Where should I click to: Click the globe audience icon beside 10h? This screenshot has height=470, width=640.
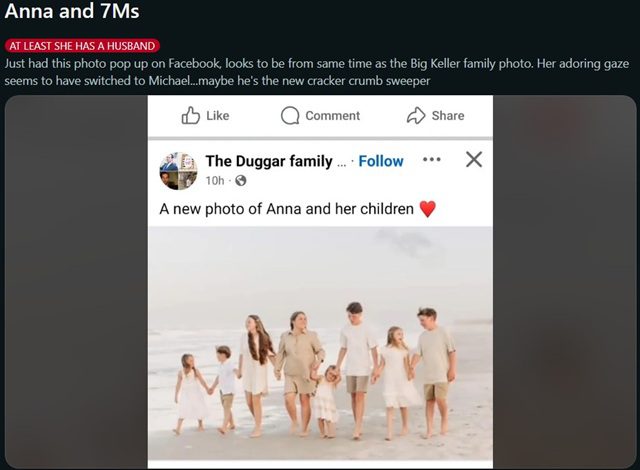tap(240, 181)
